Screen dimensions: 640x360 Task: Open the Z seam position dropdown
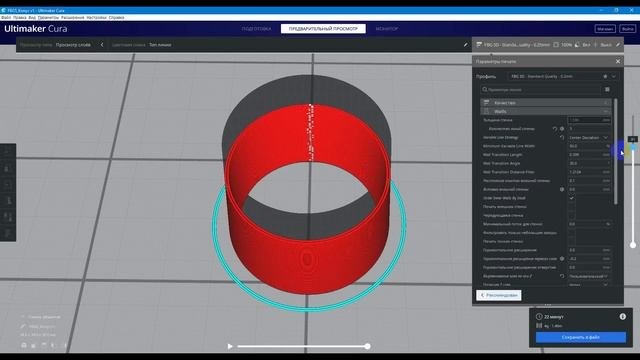(589, 285)
